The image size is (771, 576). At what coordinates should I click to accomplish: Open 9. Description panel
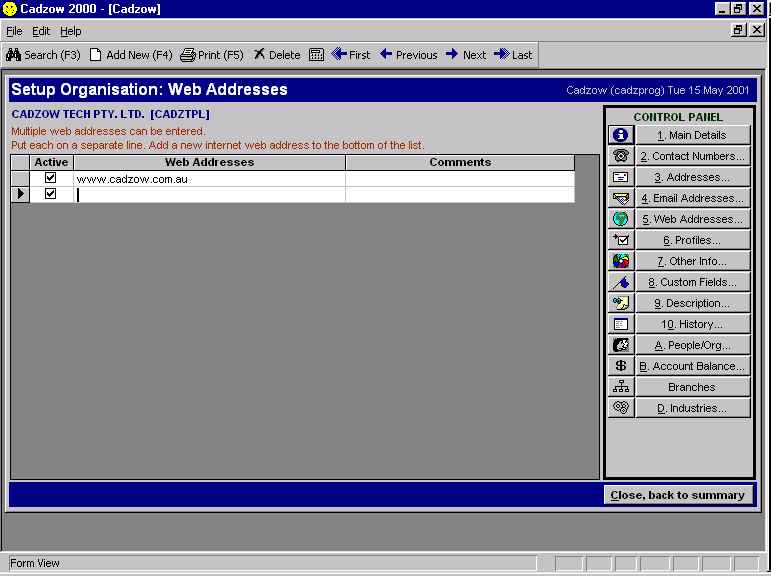[x=692, y=303]
